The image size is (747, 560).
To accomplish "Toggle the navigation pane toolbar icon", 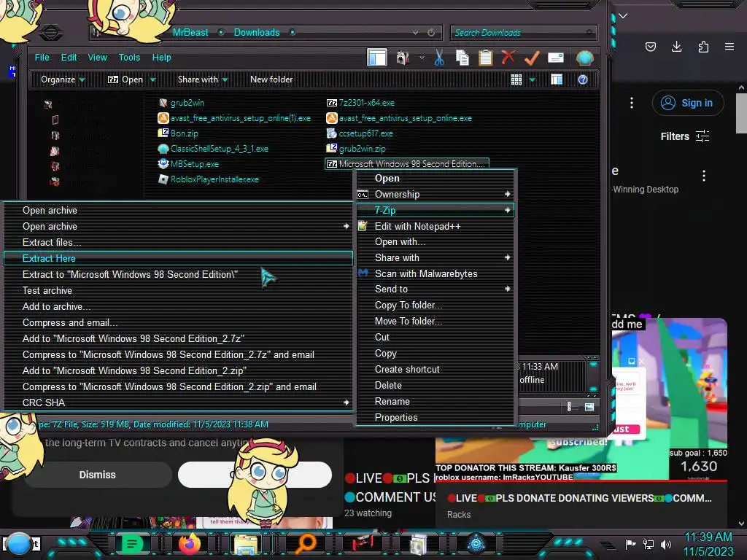I will point(377,58).
